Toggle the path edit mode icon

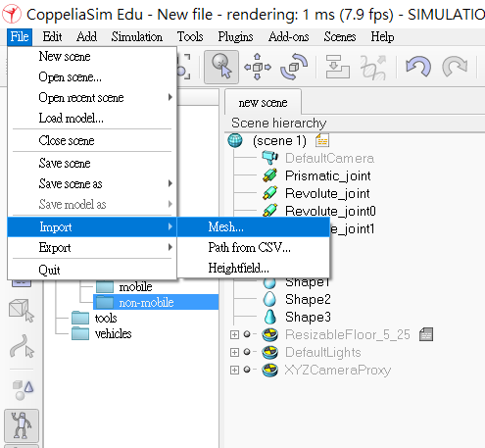click(x=22, y=346)
